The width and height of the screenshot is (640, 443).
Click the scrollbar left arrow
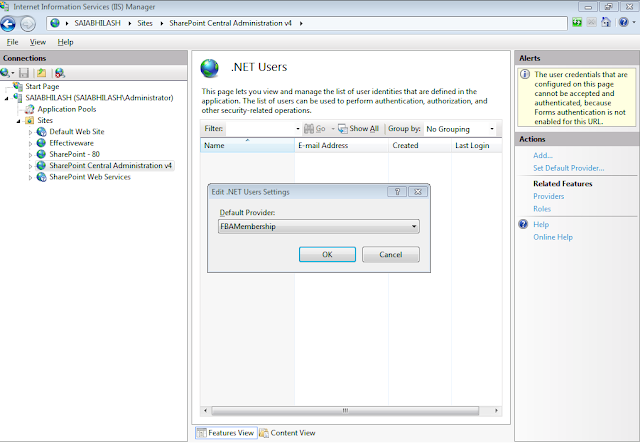[x=205, y=410]
